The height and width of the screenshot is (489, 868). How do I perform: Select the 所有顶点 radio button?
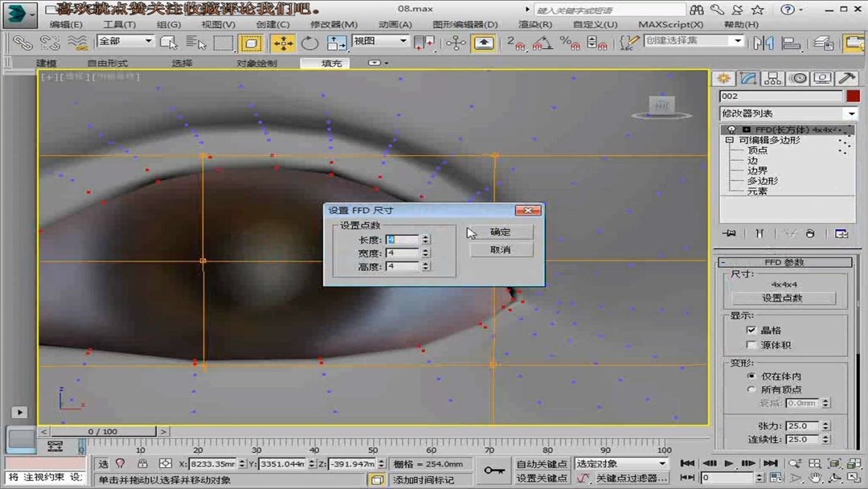[x=751, y=389]
